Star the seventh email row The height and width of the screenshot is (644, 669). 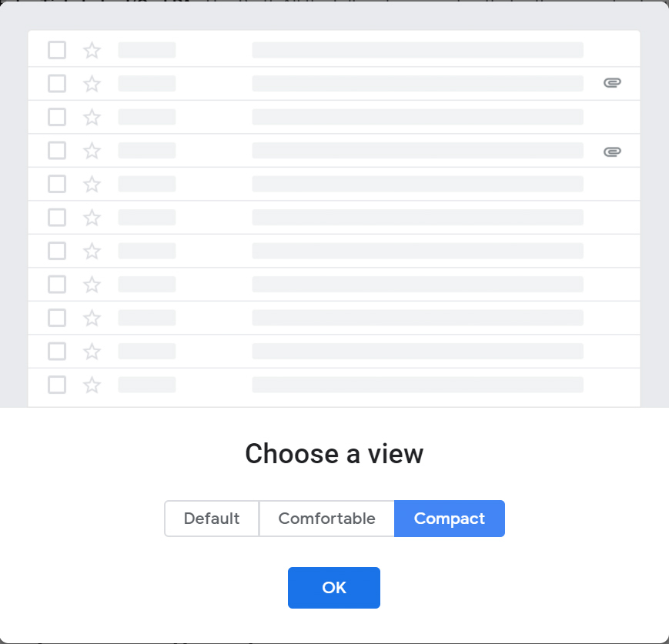click(x=92, y=250)
